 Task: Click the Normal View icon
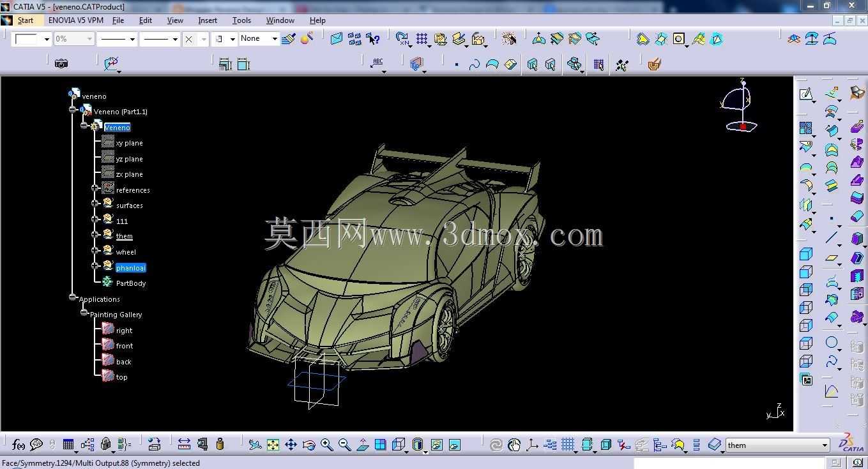[x=363, y=445]
